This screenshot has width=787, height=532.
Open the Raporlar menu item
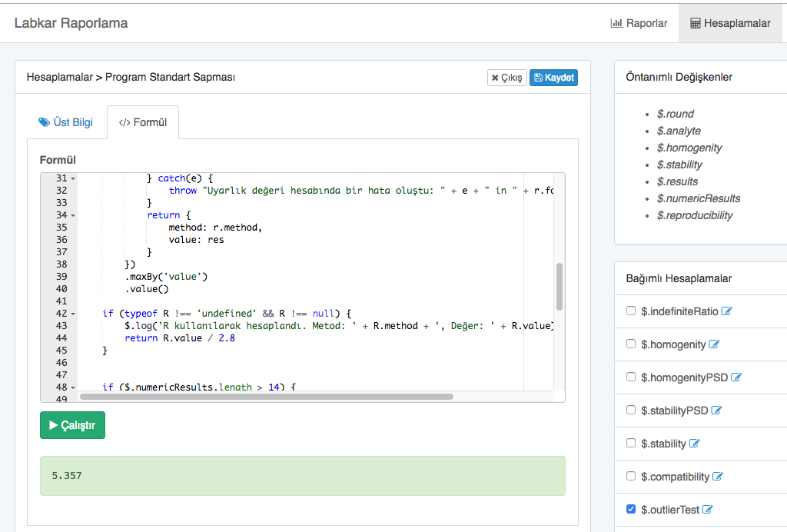639,23
